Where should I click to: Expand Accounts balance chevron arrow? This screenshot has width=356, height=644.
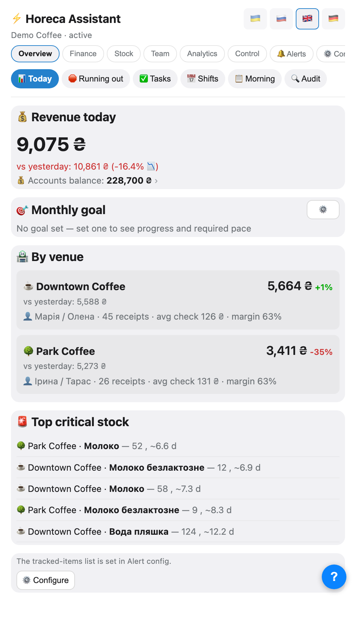[x=156, y=181]
